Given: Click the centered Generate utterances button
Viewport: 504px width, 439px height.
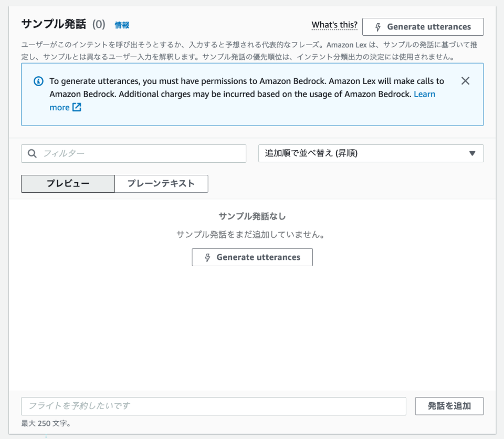Looking at the screenshot, I should click(x=252, y=257).
